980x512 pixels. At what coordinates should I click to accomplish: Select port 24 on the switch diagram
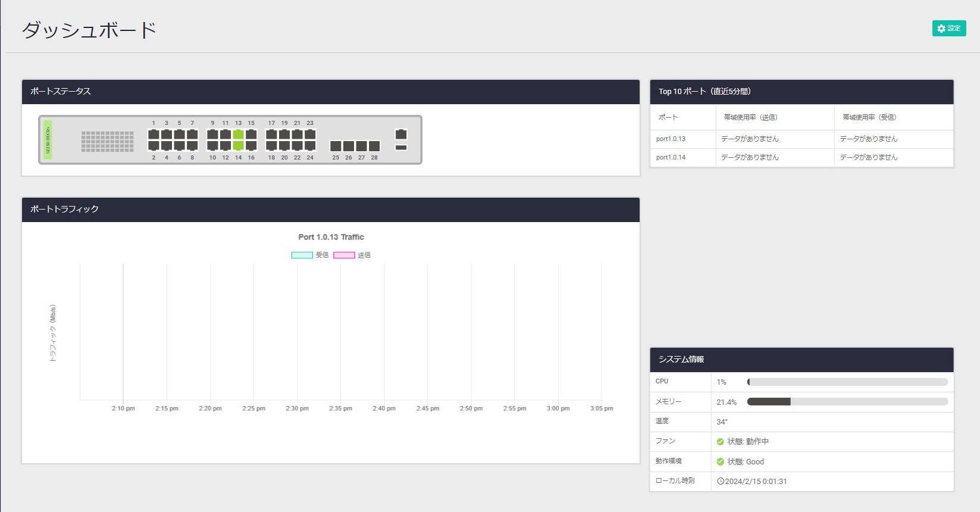(x=310, y=146)
